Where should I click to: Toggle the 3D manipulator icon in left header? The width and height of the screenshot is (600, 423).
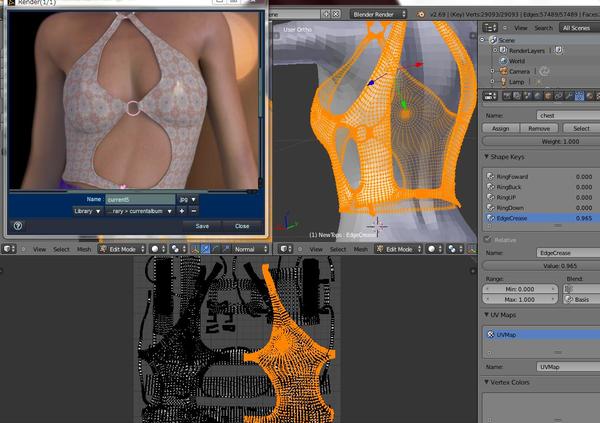[195, 249]
